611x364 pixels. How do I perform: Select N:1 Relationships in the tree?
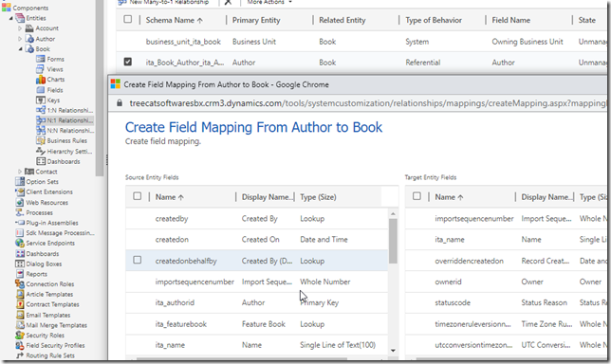point(65,120)
